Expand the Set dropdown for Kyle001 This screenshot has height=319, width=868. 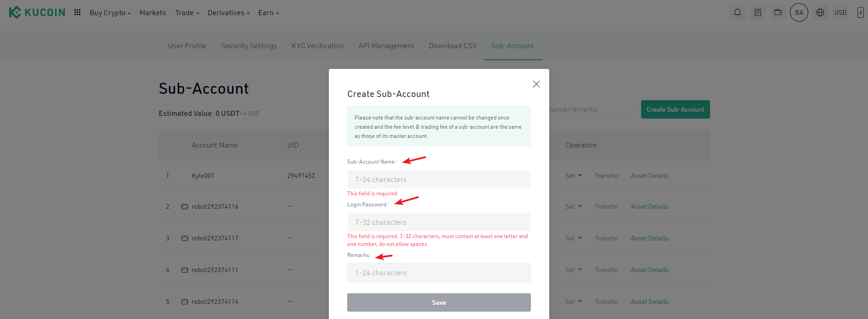[x=574, y=176]
